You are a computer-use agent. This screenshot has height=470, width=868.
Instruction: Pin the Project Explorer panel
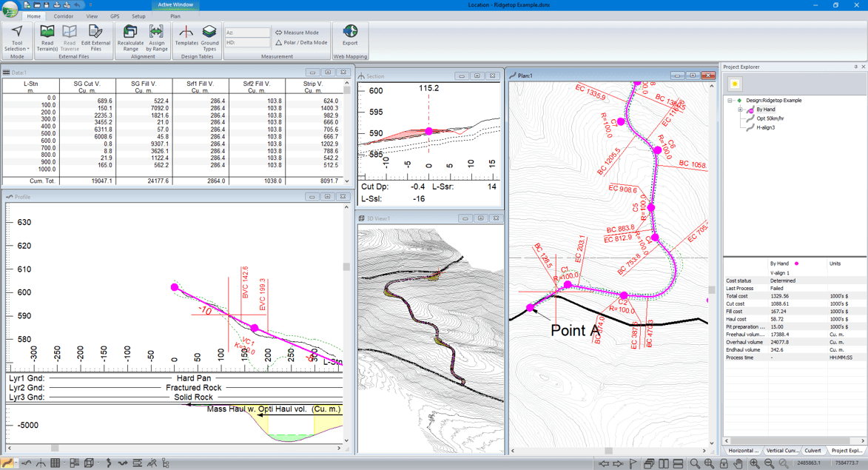point(855,67)
